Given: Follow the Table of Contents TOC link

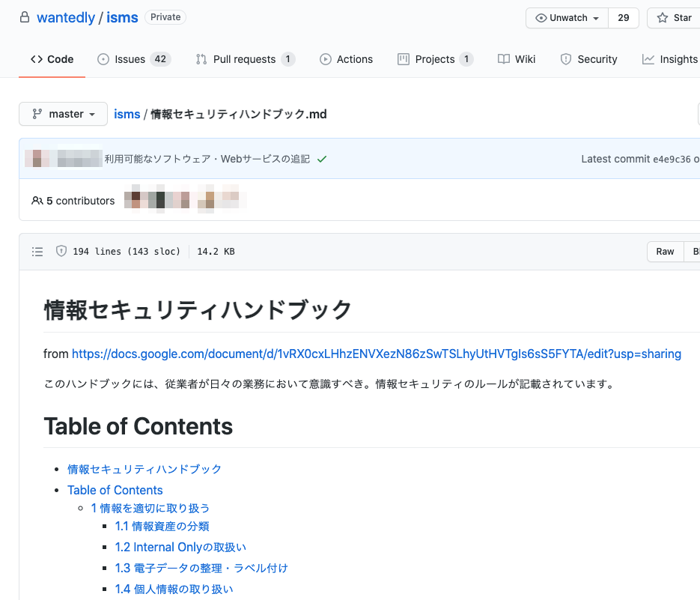Looking at the screenshot, I should 115,490.
